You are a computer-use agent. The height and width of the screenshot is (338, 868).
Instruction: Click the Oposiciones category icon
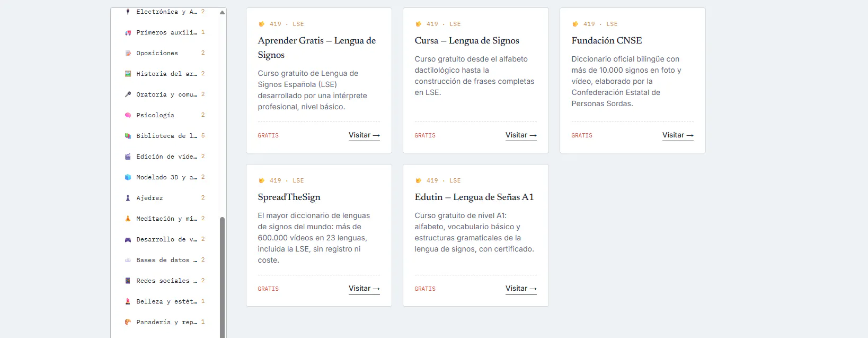click(128, 53)
